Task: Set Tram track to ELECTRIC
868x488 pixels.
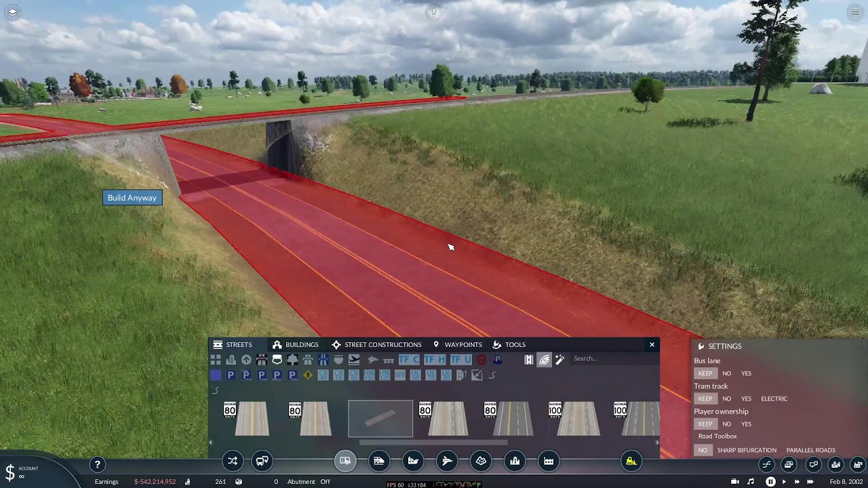Action: 774,399
